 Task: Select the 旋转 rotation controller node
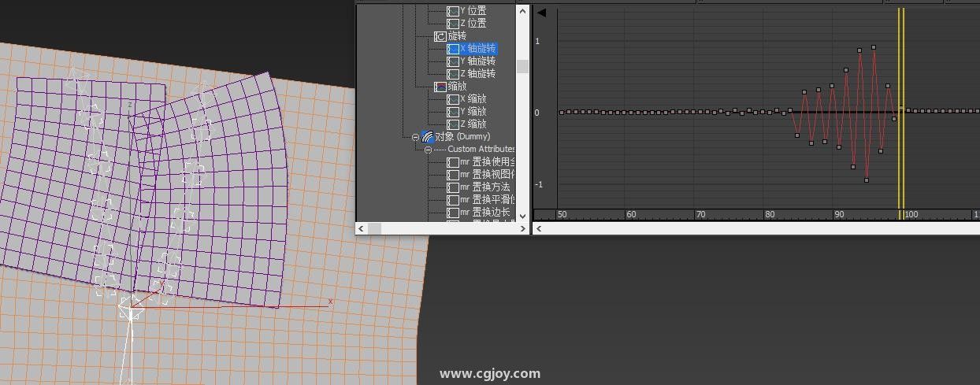pyautogui.click(x=457, y=36)
